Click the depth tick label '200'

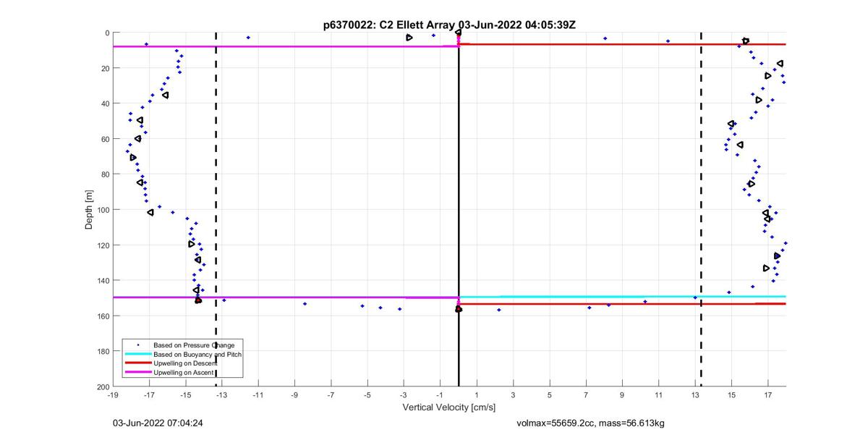pos(103,387)
